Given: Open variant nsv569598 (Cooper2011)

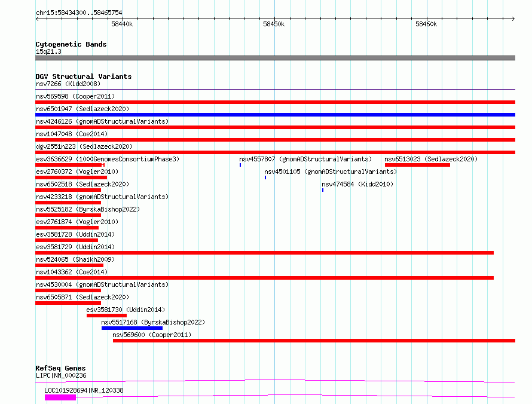Looking at the screenshot, I should [x=75, y=96].
